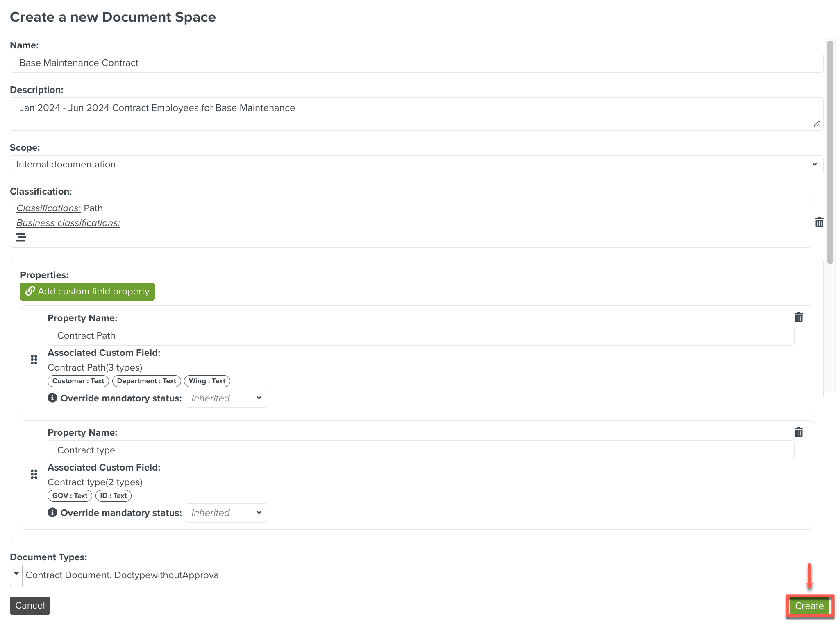This screenshot has width=840, height=620.
Task: Open the classification list menu icon
Action: (x=21, y=237)
